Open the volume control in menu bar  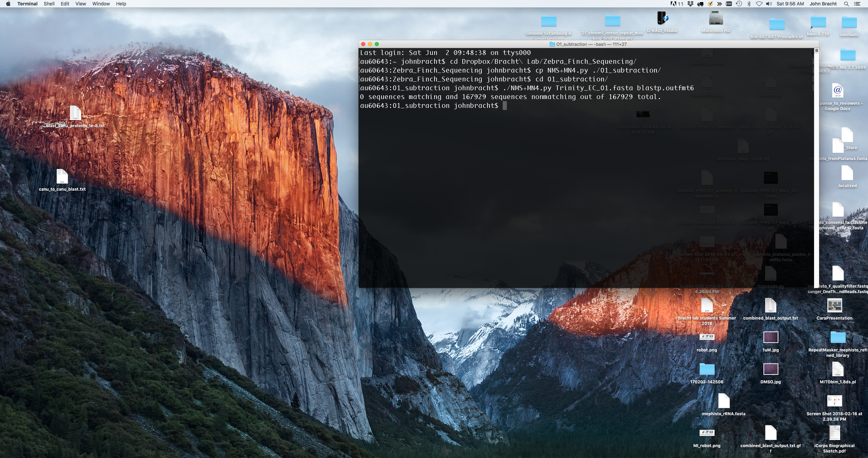769,4
